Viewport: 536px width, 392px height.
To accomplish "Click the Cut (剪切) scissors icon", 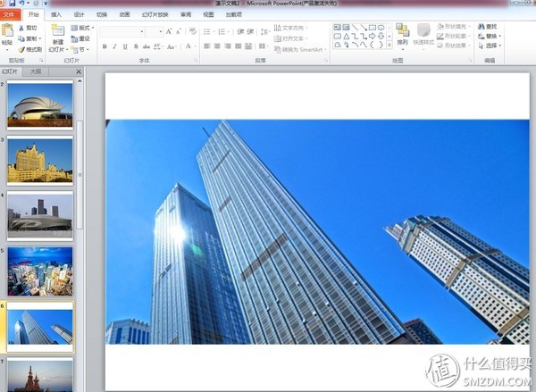I will tap(21, 28).
